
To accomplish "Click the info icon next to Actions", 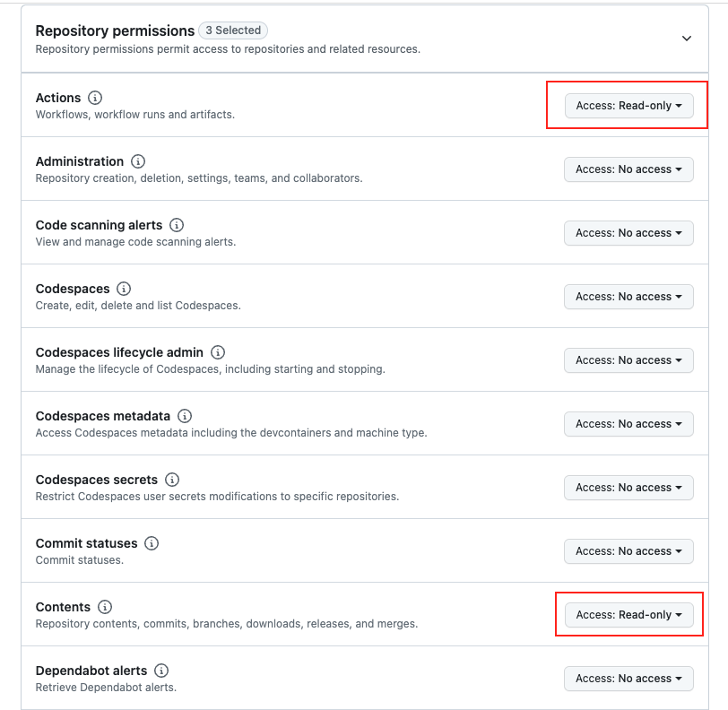I will click(95, 98).
